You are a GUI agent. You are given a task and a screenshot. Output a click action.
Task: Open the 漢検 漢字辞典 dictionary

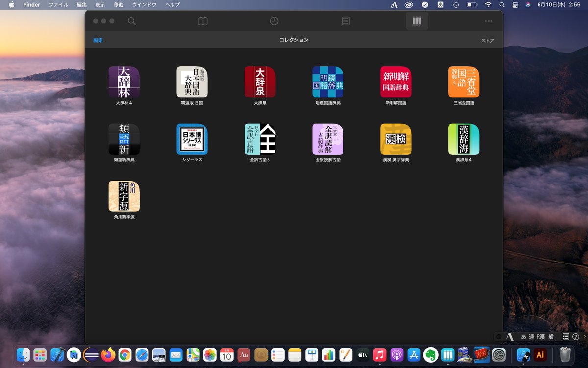[x=396, y=139]
